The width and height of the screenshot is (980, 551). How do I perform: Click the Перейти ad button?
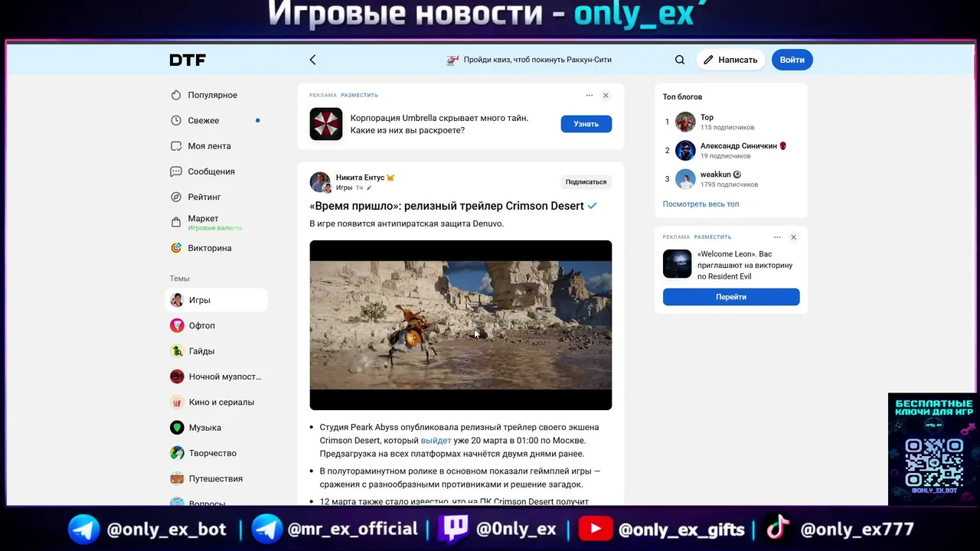click(731, 297)
